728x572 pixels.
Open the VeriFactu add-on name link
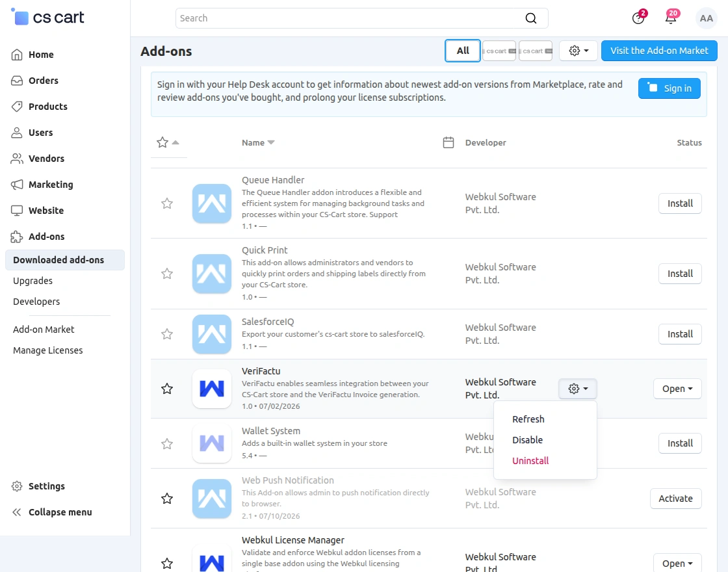(261, 371)
